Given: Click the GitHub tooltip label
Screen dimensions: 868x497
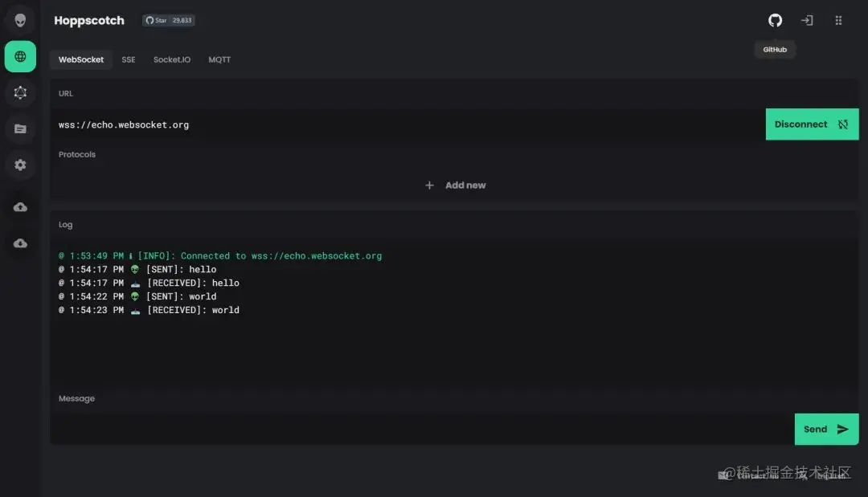Looking at the screenshot, I should (x=775, y=49).
